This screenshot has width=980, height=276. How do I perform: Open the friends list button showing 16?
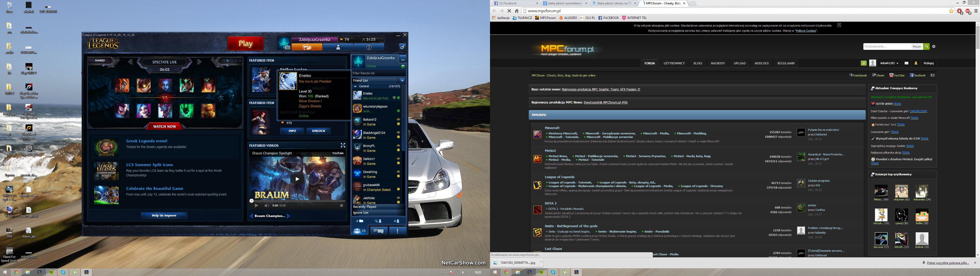[x=360, y=231]
